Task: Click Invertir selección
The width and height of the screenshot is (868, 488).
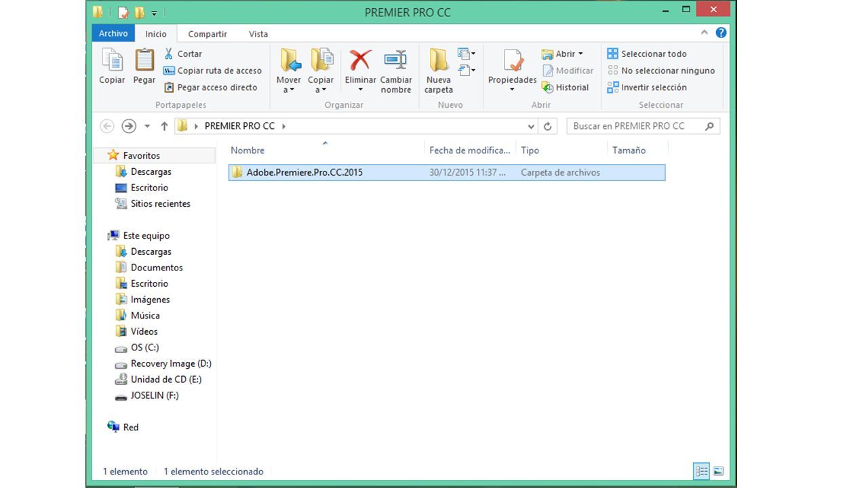Action: [647, 87]
